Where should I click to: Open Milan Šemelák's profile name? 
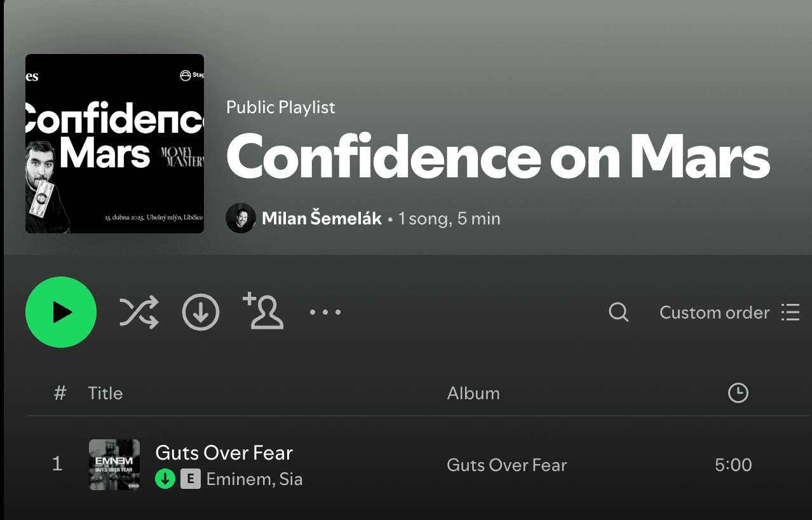[x=321, y=219]
